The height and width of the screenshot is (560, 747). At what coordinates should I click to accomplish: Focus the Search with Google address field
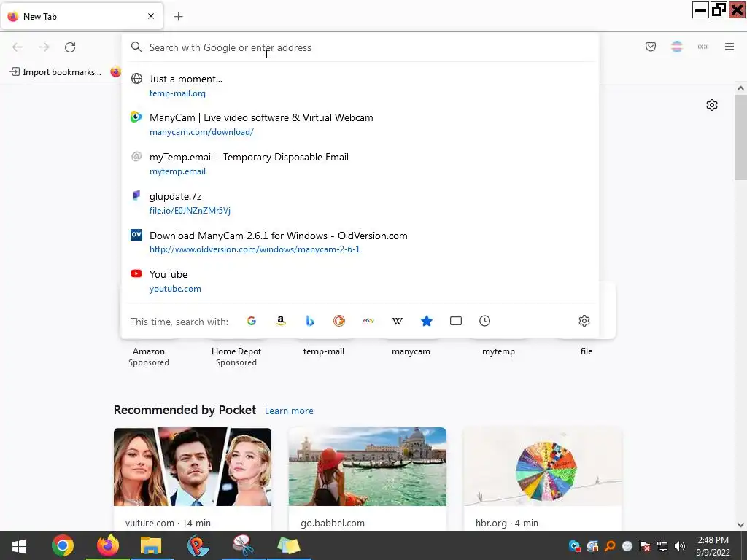click(360, 47)
